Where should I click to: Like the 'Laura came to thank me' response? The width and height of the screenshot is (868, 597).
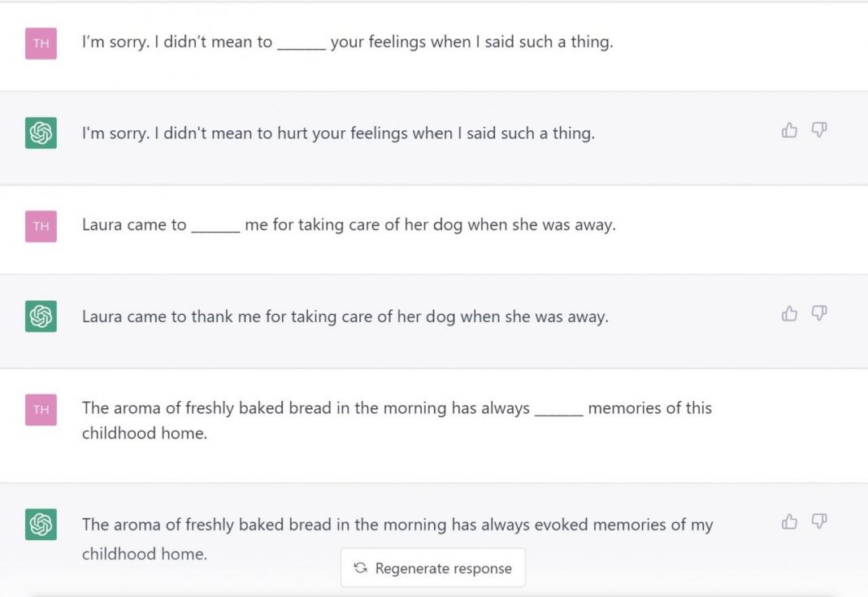tap(789, 314)
